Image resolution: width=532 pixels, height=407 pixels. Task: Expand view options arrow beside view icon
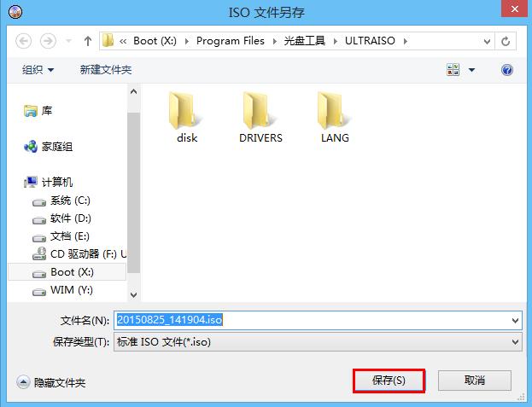(471, 70)
